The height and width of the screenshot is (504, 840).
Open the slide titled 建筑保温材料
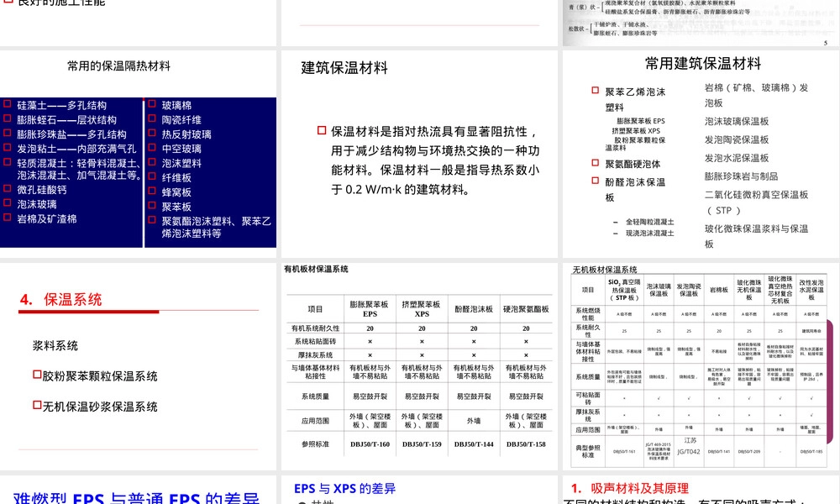click(419, 154)
